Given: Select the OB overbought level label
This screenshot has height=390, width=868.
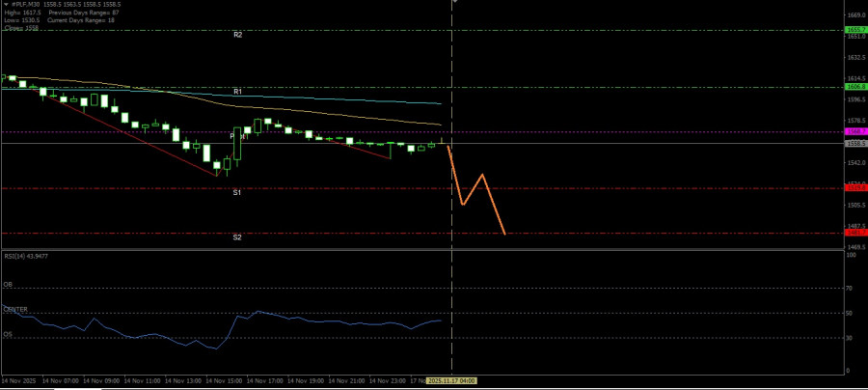Looking at the screenshot, I should [x=8, y=285].
